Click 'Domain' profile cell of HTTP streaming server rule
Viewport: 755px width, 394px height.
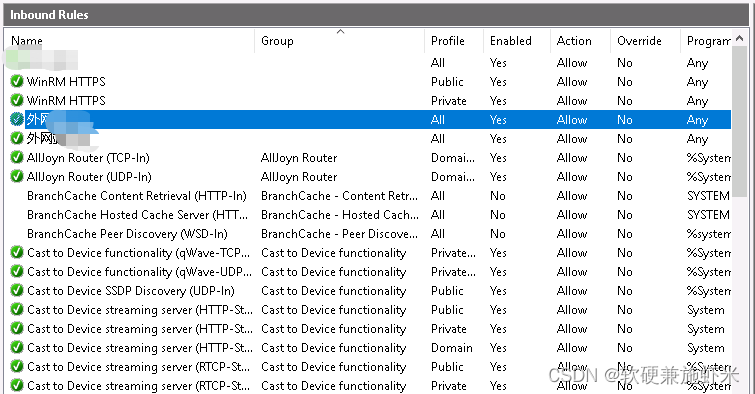coord(452,348)
